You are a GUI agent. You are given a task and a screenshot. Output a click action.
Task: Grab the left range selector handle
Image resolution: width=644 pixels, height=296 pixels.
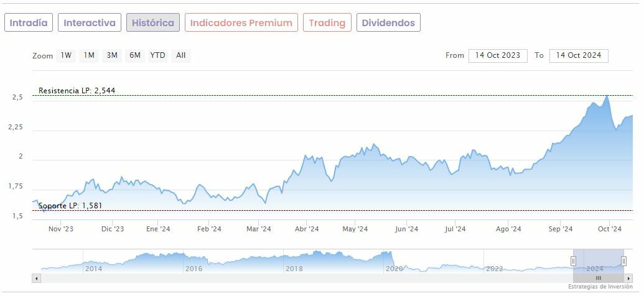tap(574, 261)
